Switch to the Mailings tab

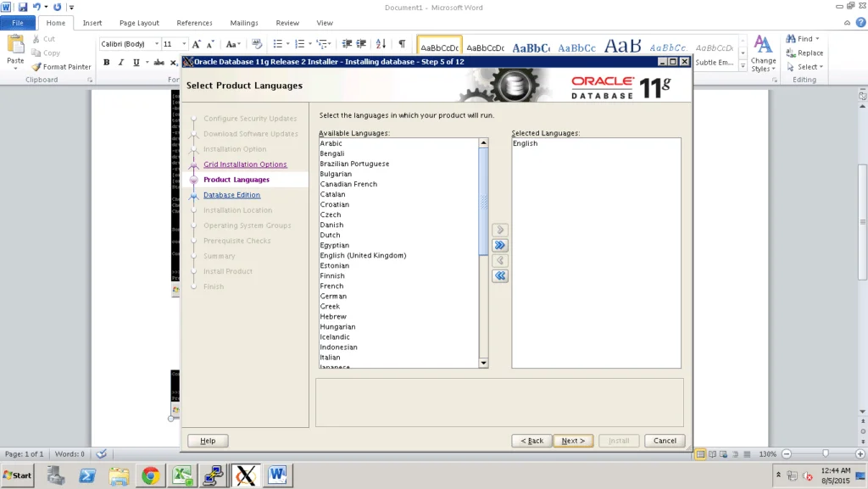pyautogui.click(x=244, y=23)
